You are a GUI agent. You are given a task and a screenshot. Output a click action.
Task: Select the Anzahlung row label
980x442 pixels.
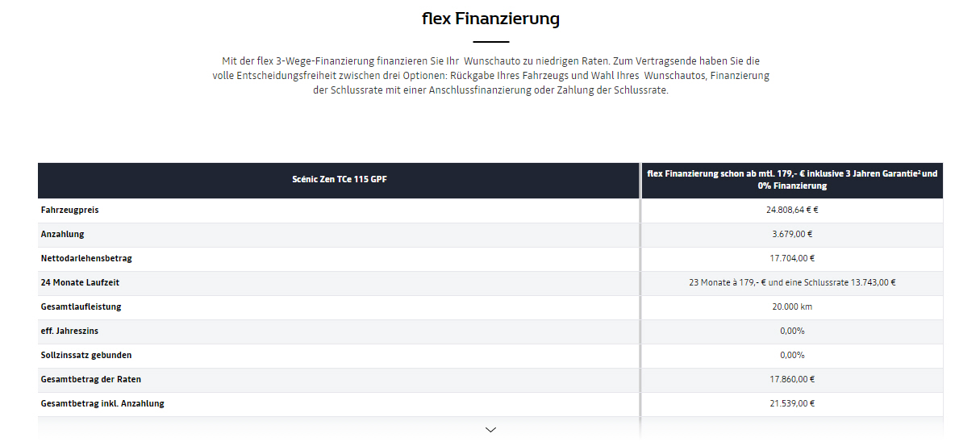pyautogui.click(x=63, y=234)
